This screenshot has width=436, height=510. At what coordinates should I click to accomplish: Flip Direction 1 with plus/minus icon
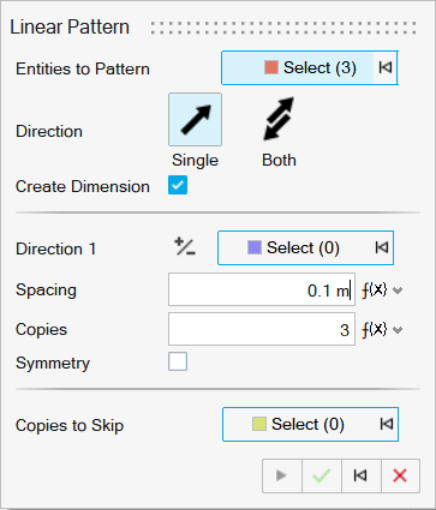(x=185, y=247)
